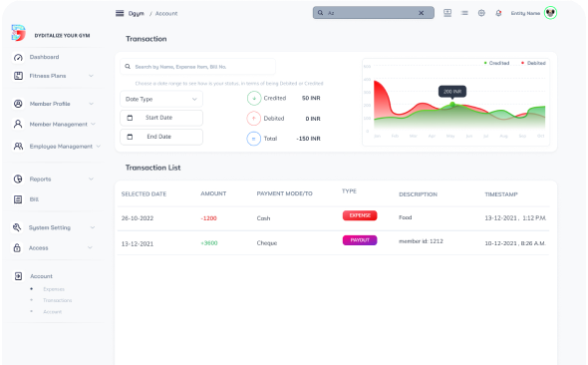Open the Transactions submenu item

click(x=58, y=300)
